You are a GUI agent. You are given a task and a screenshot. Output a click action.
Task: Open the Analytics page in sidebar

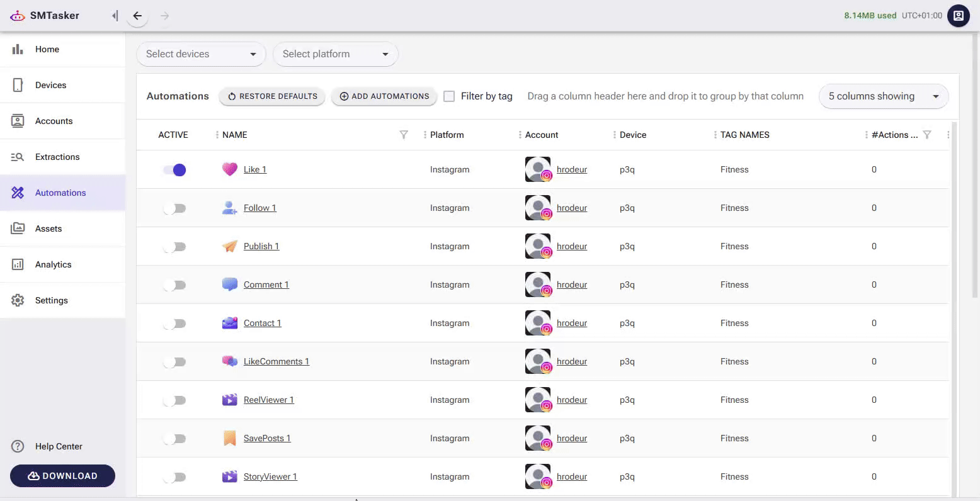coord(63,264)
